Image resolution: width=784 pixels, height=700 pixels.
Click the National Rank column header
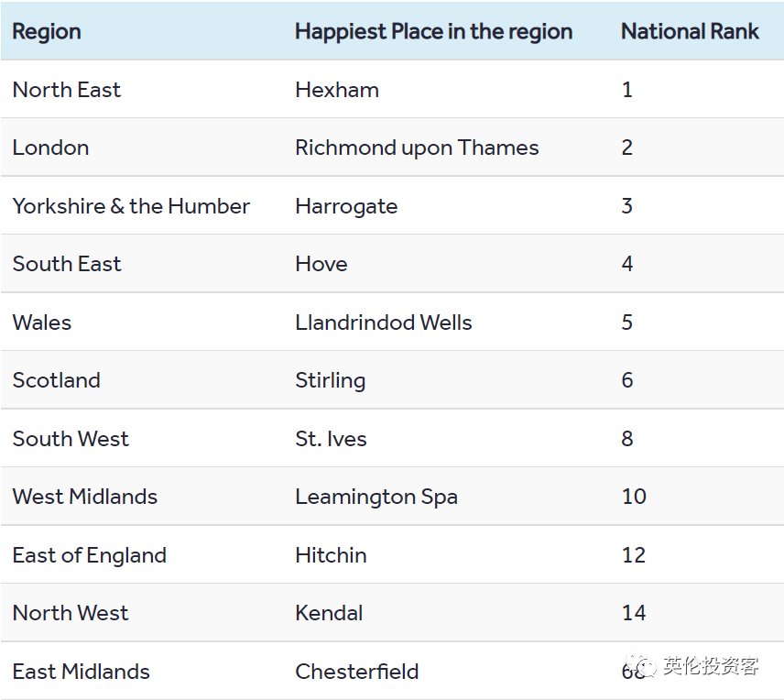click(x=690, y=31)
